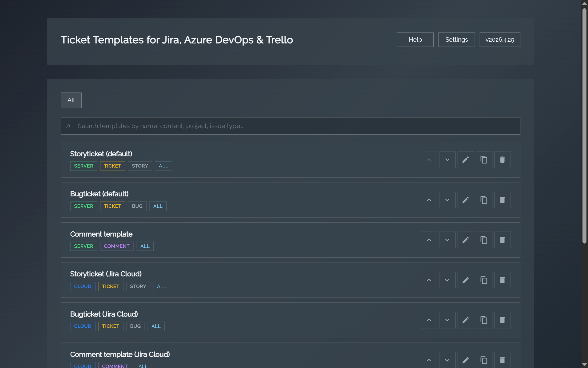This screenshot has width=588, height=368.
Task: Click the vertical scrollbar thumb
Action: click(584, 126)
